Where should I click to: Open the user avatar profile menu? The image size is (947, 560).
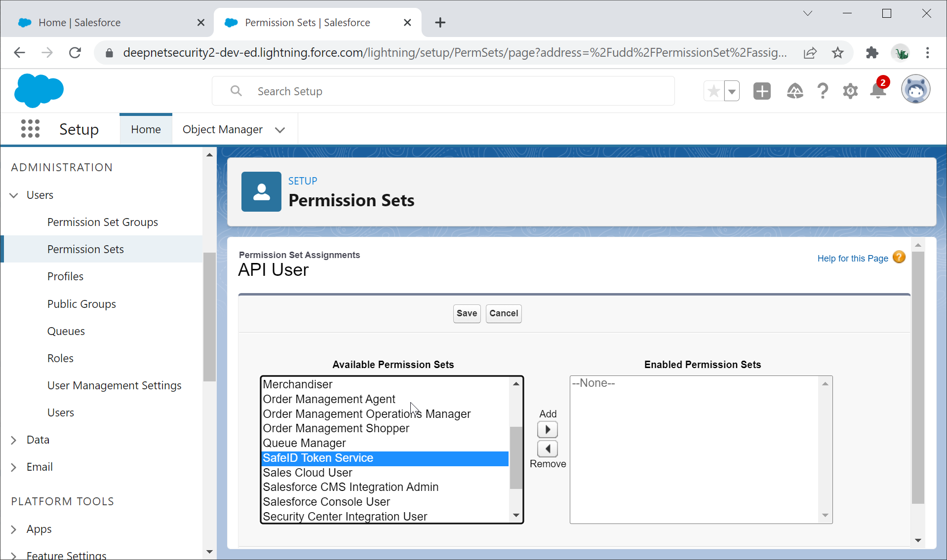coord(915,90)
